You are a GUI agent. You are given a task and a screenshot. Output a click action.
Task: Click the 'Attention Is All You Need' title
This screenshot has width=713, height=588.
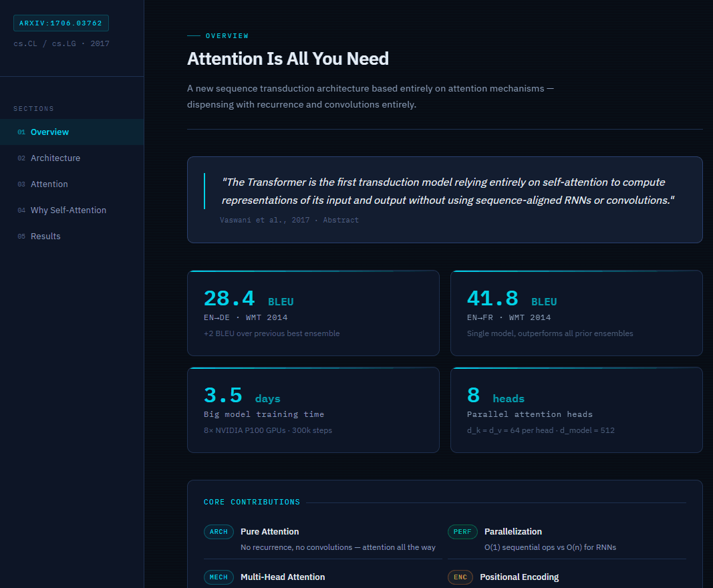[x=288, y=59]
